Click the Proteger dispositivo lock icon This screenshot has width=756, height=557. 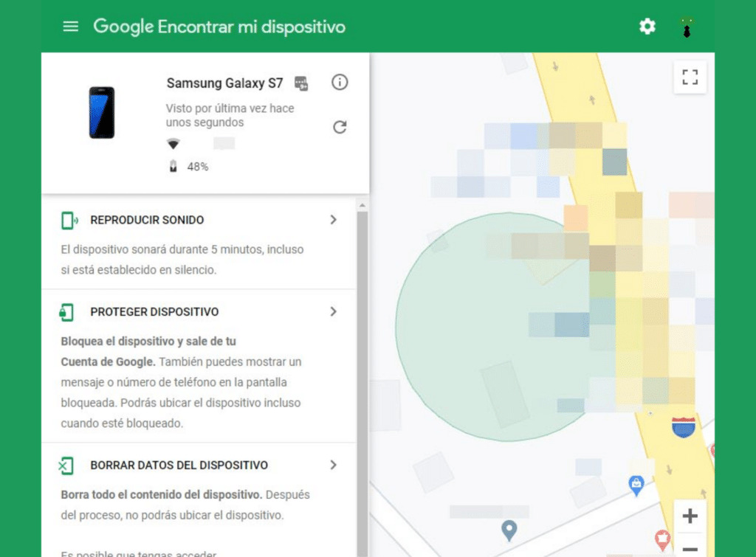pyautogui.click(x=66, y=312)
